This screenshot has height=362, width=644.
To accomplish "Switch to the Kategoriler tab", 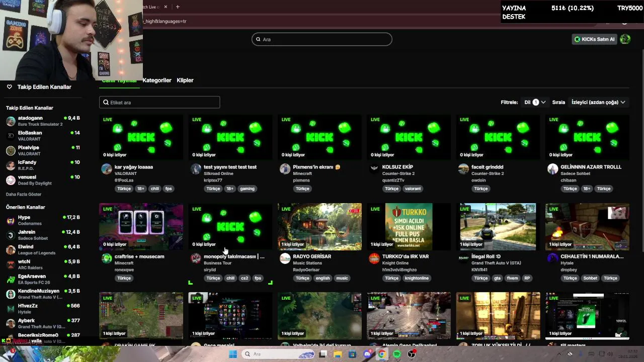I will pos(157,80).
